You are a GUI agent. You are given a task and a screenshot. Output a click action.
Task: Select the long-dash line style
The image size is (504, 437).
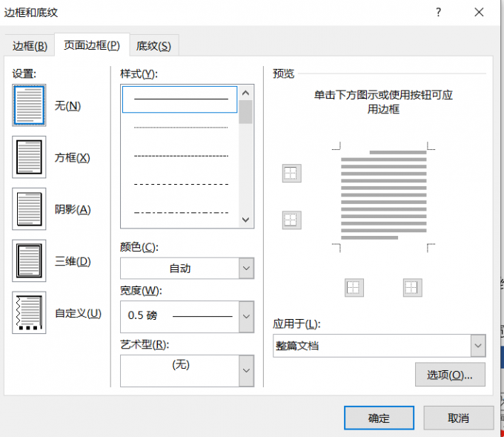tap(180, 185)
